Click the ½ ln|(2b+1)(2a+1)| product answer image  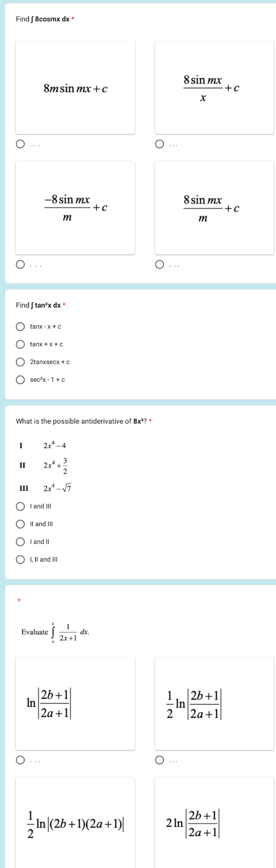pos(75,824)
